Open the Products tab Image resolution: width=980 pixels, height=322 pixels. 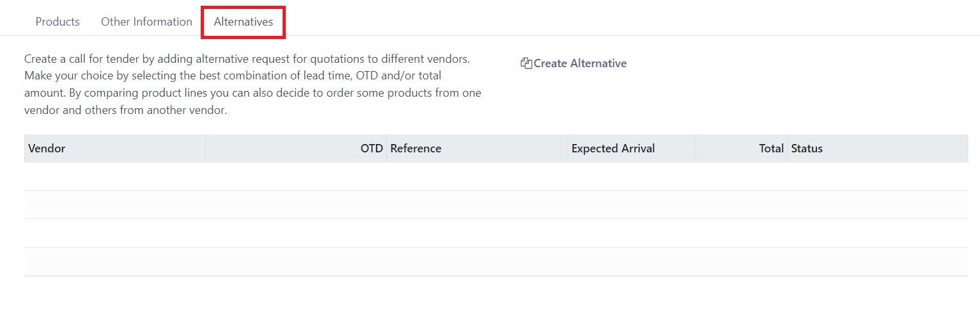tap(58, 22)
